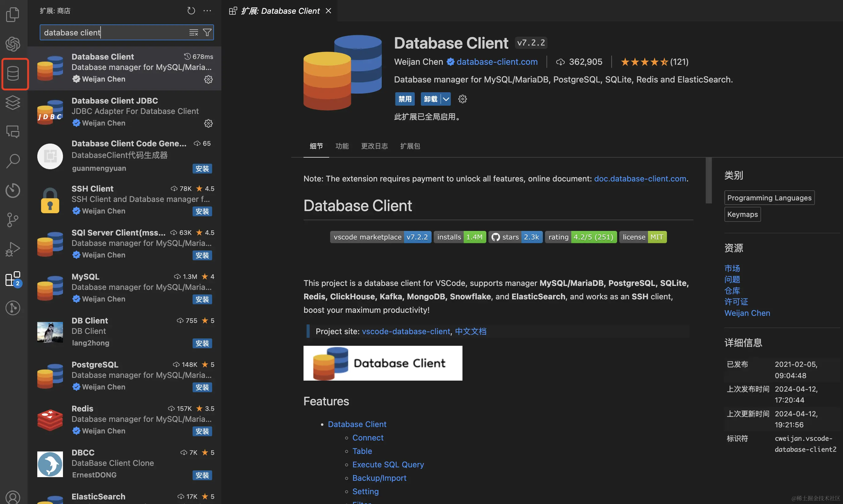Clear extension search results icon

(193, 33)
